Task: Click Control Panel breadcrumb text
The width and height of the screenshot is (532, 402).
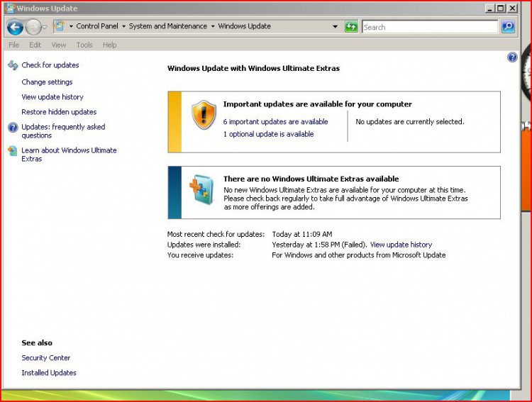Action: 97,26
